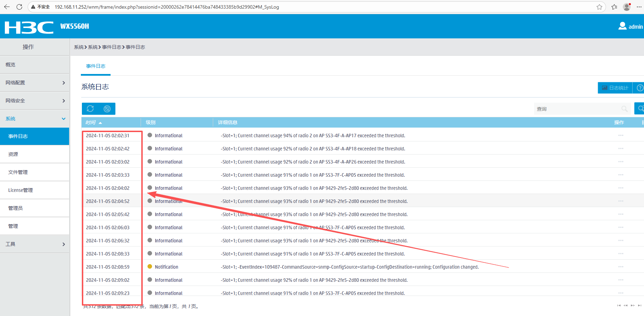The height and width of the screenshot is (316, 644).
Task: Switch to the 事件日志 tab above 系统日志
Action: (x=96, y=66)
